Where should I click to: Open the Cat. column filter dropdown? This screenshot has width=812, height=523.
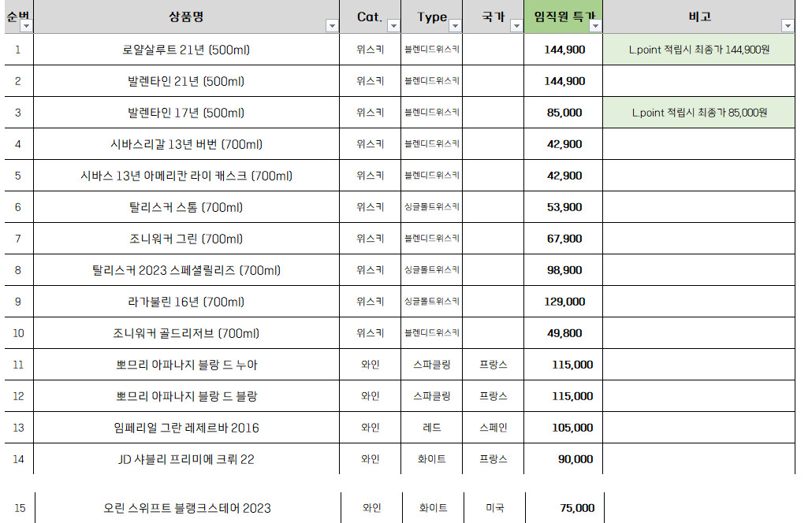(393, 26)
